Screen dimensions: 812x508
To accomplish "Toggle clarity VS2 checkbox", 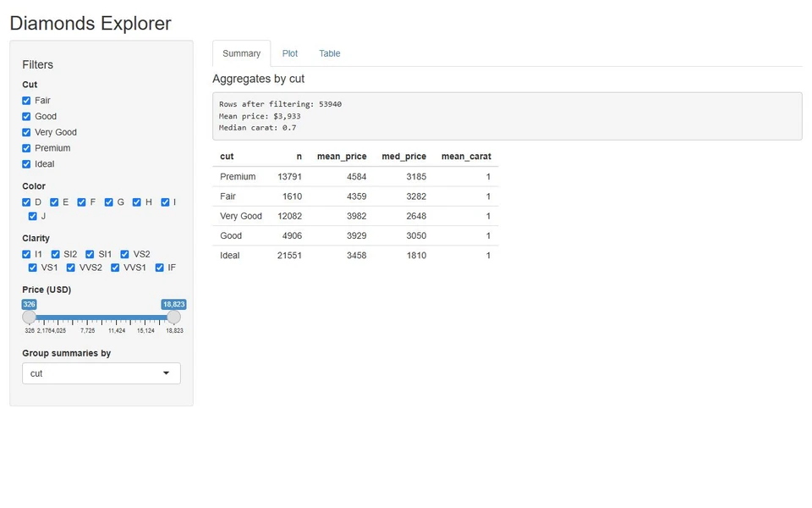I will tap(125, 254).
